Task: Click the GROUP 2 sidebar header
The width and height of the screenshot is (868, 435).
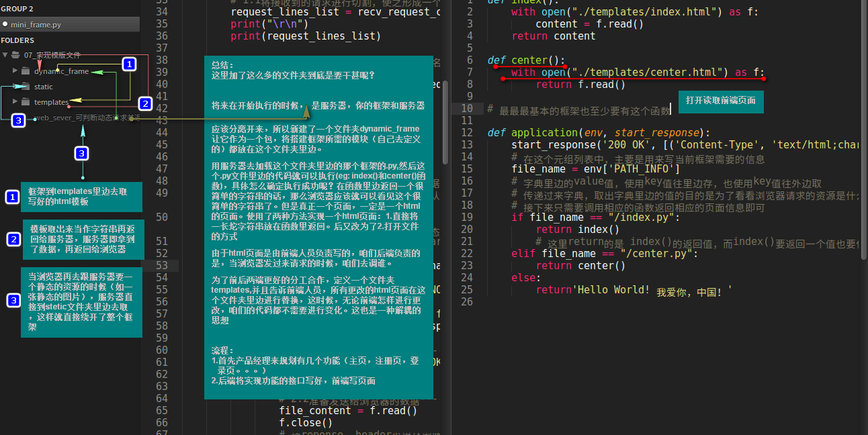Action: 17,9
